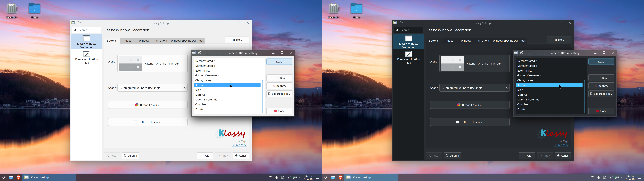Image resolution: width=644 pixels, height=181 pixels.
Task: Open the brightness tray icon in the 16:52 panel
Action: 605,177
